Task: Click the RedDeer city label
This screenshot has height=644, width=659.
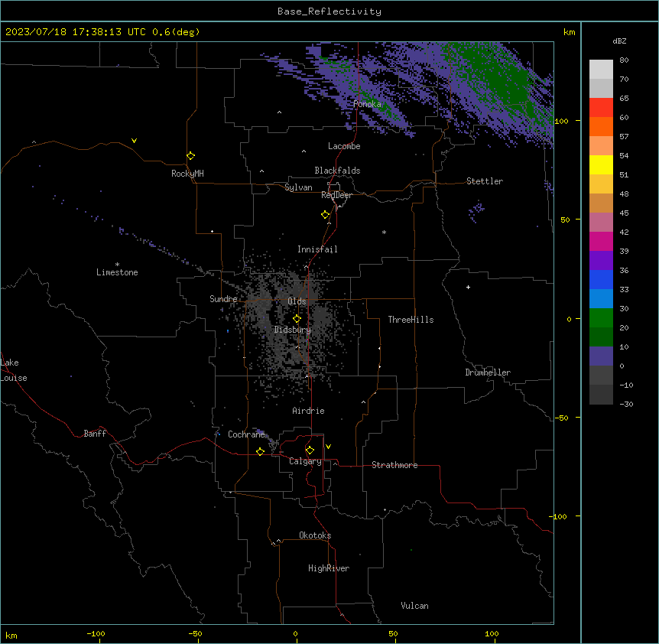Action: (x=336, y=195)
